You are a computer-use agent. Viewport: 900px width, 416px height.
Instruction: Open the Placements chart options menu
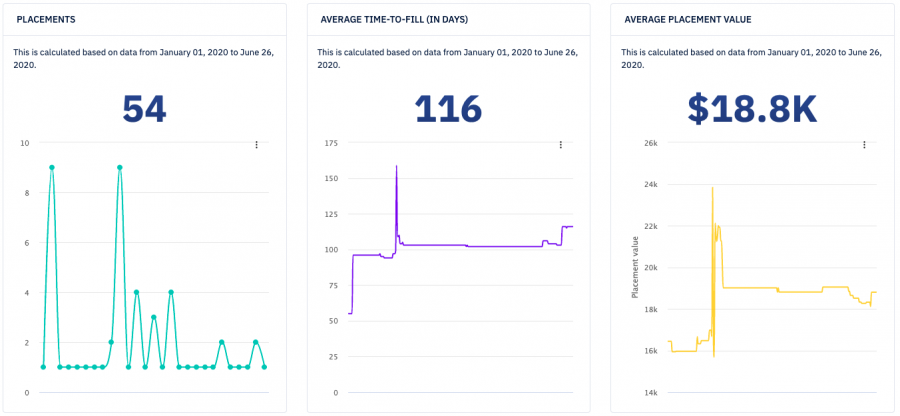tap(256, 145)
